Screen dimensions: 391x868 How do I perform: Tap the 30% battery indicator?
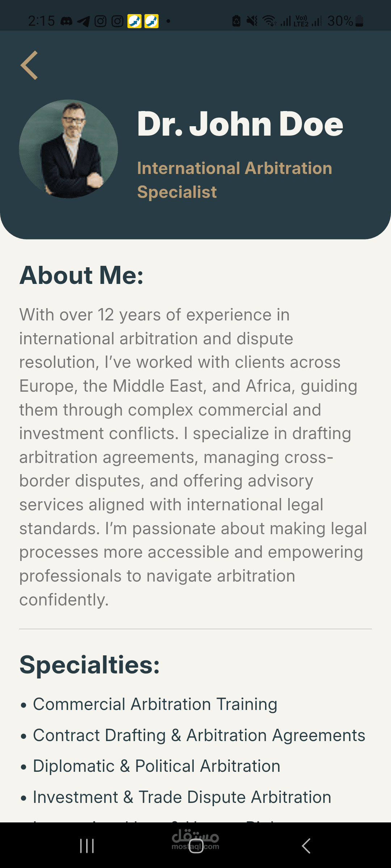pyautogui.click(x=345, y=21)
